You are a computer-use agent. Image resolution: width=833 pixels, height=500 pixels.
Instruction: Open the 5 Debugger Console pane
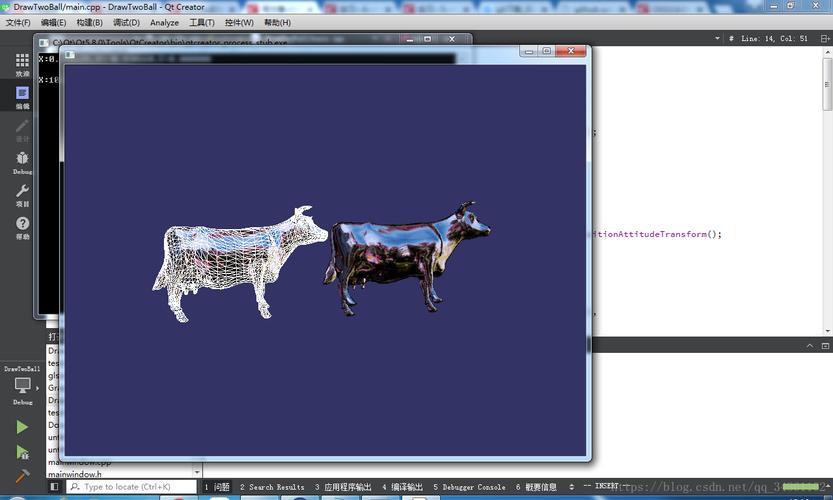click(x=469, y=486)
